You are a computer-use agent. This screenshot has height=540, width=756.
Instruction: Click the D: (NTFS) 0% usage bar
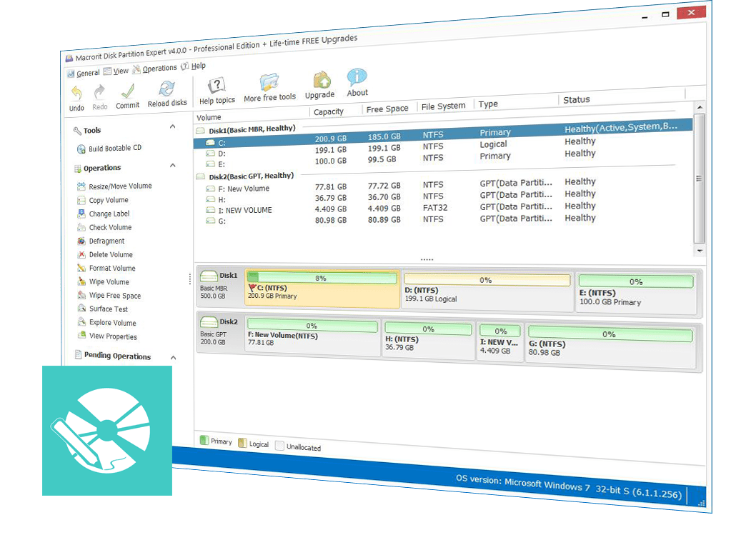click(487, 280)
